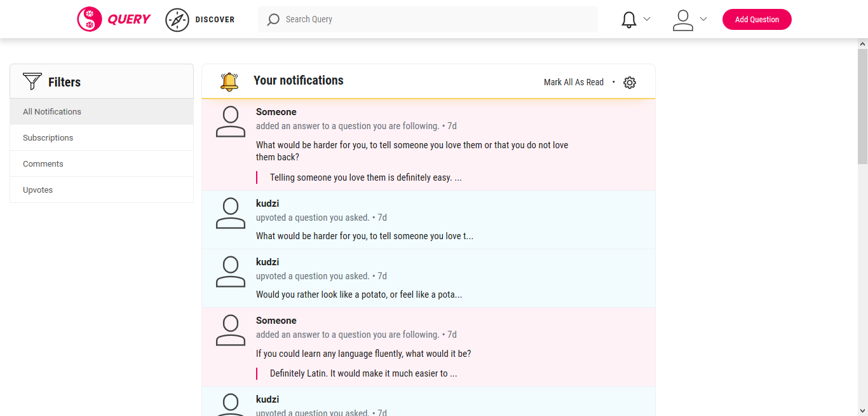Open notification settings gear
Image resolution: width=868 pixels, height=416 pixels.
pyautogui.click(x=630, y=83)
